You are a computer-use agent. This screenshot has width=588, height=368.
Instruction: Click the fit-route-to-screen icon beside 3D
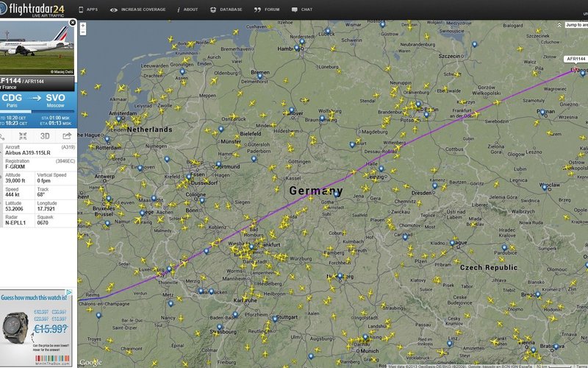(23, 136)
